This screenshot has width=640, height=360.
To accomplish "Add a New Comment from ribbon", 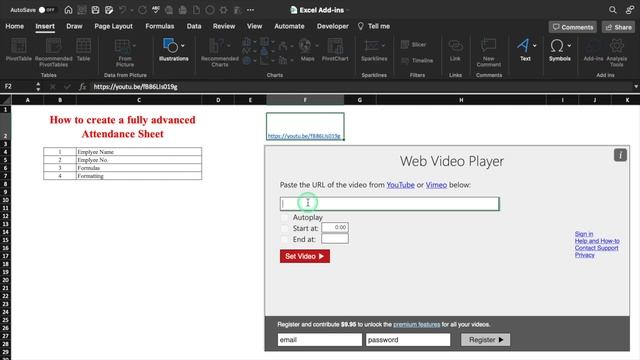I will (489, 52).
